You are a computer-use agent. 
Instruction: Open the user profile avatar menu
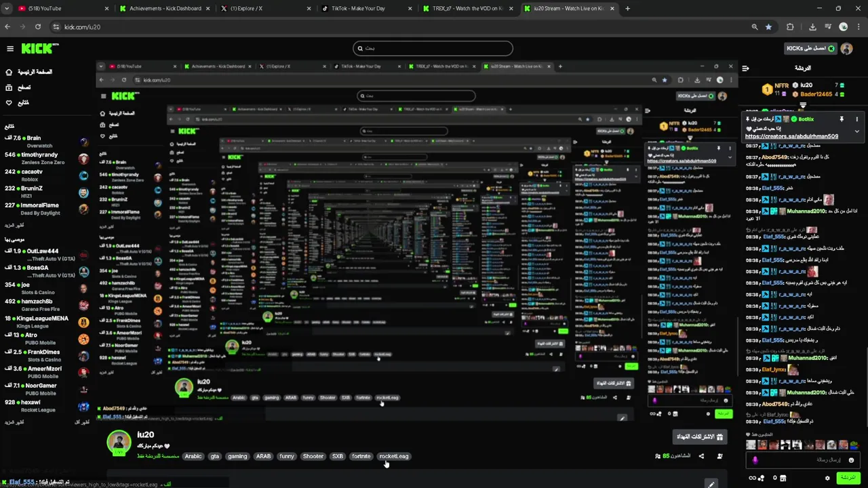tap(846, 49)
